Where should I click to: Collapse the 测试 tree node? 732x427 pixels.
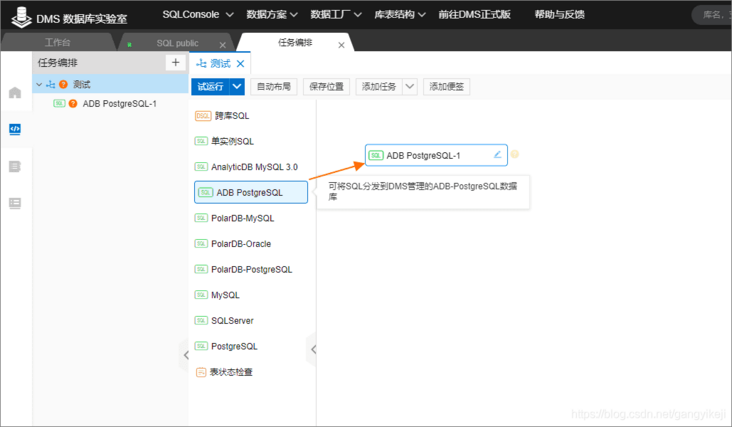coord(39,84)
